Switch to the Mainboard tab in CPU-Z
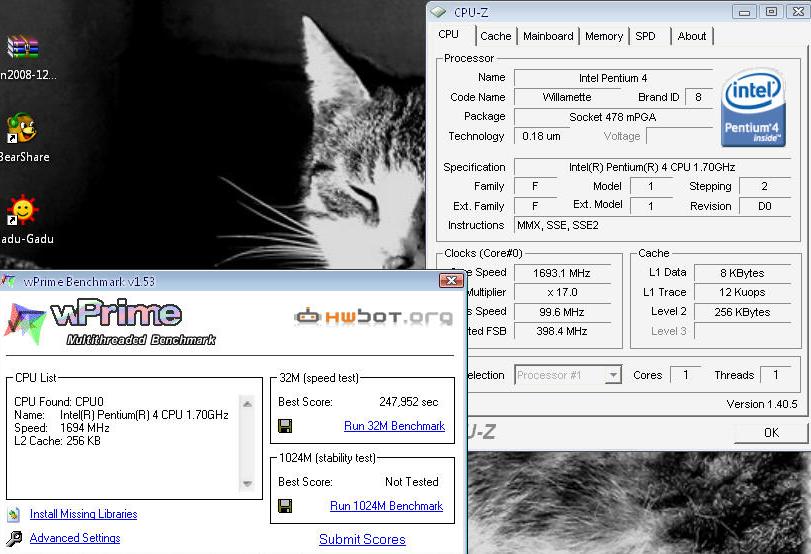This screenshot has width=811, height=554. click(548, 36)
